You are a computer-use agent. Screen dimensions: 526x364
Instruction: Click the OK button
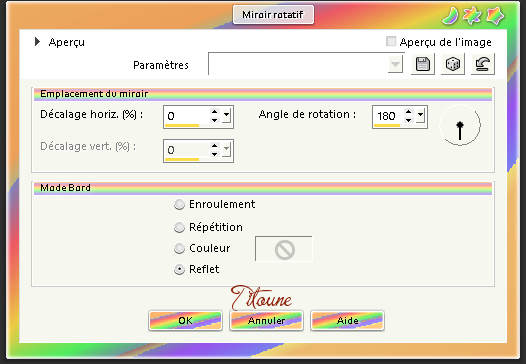(186, 321)
